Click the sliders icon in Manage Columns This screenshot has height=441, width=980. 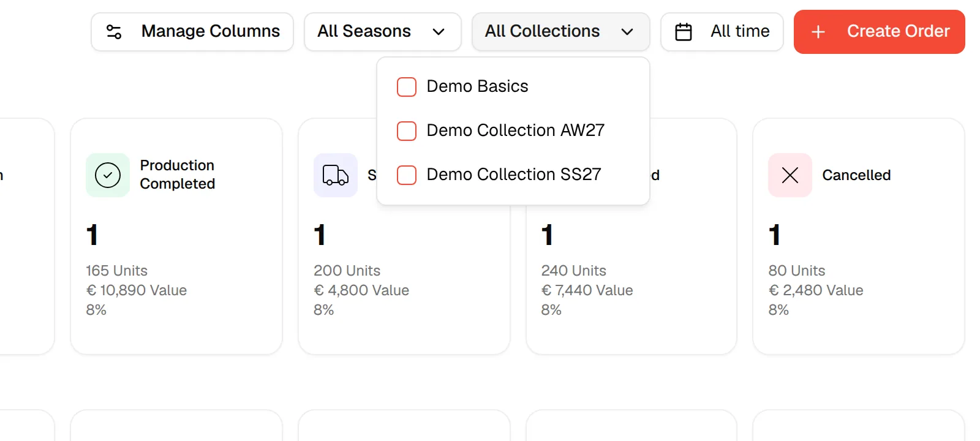point(114,32)
